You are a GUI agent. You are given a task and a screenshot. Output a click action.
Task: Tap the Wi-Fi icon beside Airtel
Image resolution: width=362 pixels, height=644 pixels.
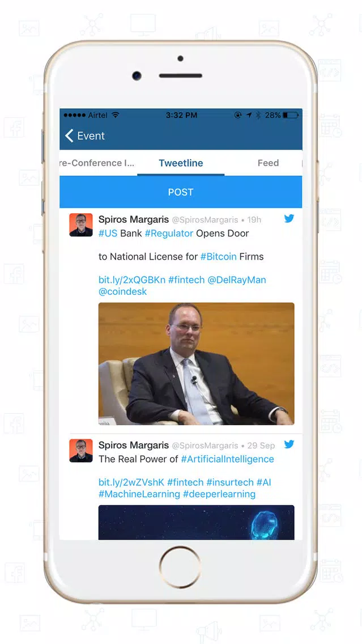[116, 115]
